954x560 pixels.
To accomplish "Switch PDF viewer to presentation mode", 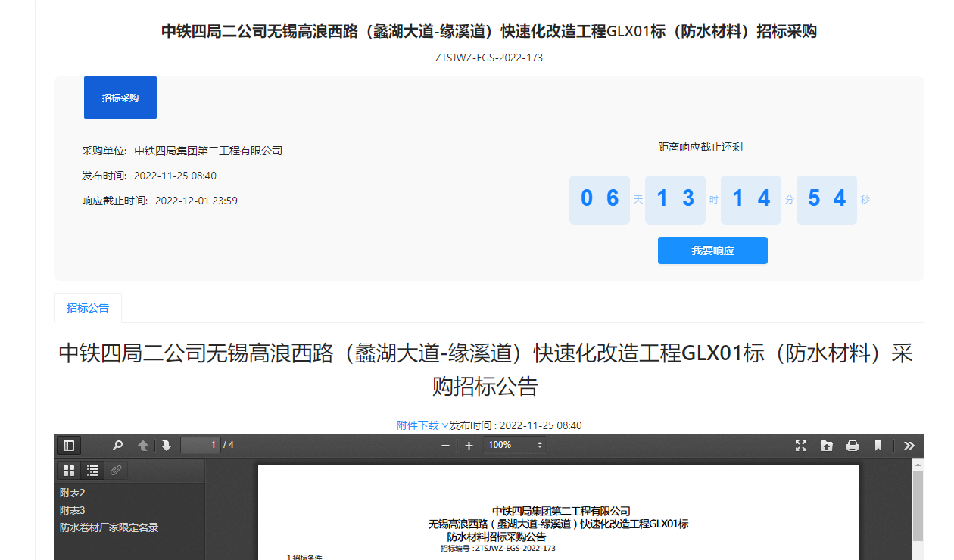I will 801,446.
